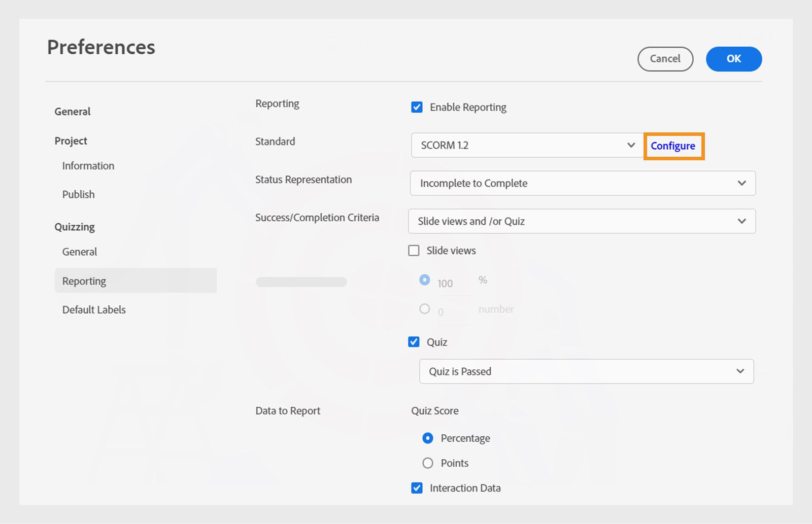Toggle the Enable Reporting checkbox
Viewport: 812px width, 524px height.
pyautogui.click(x=417, y=107)
